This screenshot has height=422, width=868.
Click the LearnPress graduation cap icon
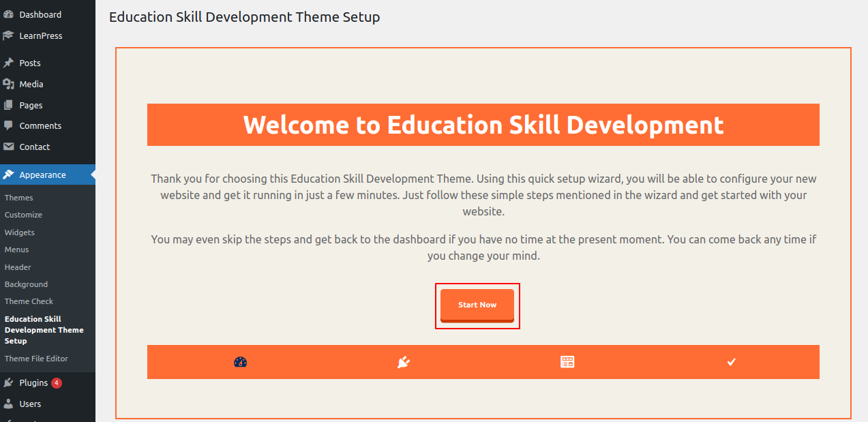(8, 35)
